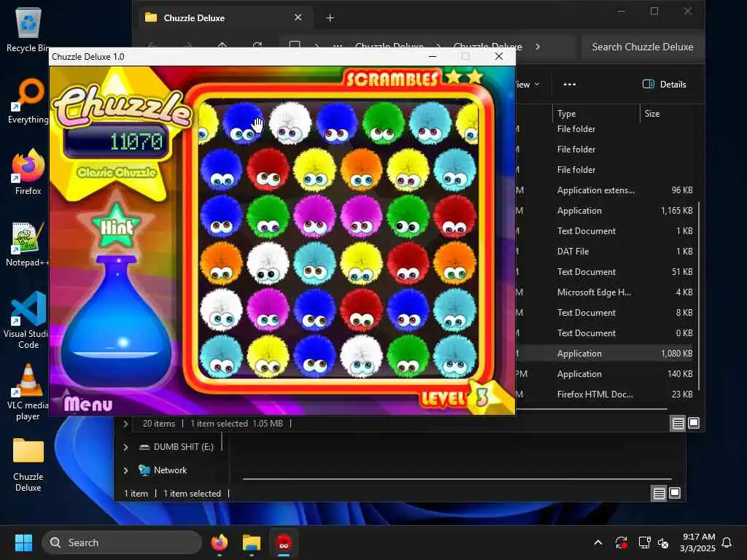Expand the Network tree item

click(x=125, y=470)
